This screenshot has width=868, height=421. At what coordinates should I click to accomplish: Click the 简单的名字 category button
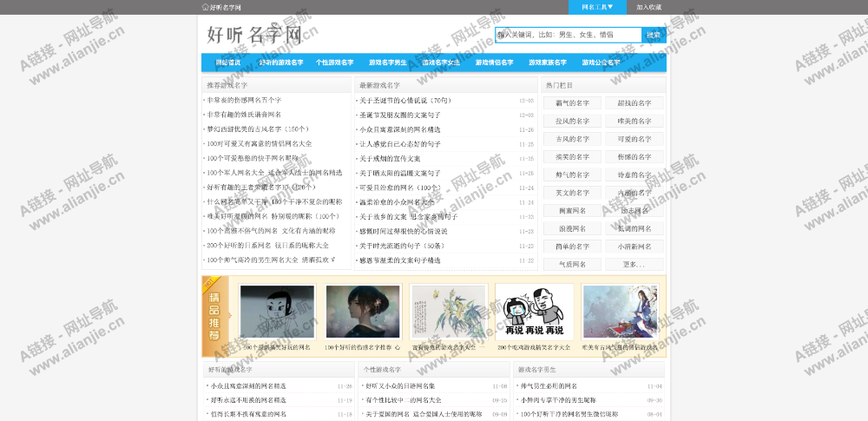[572, 247]
